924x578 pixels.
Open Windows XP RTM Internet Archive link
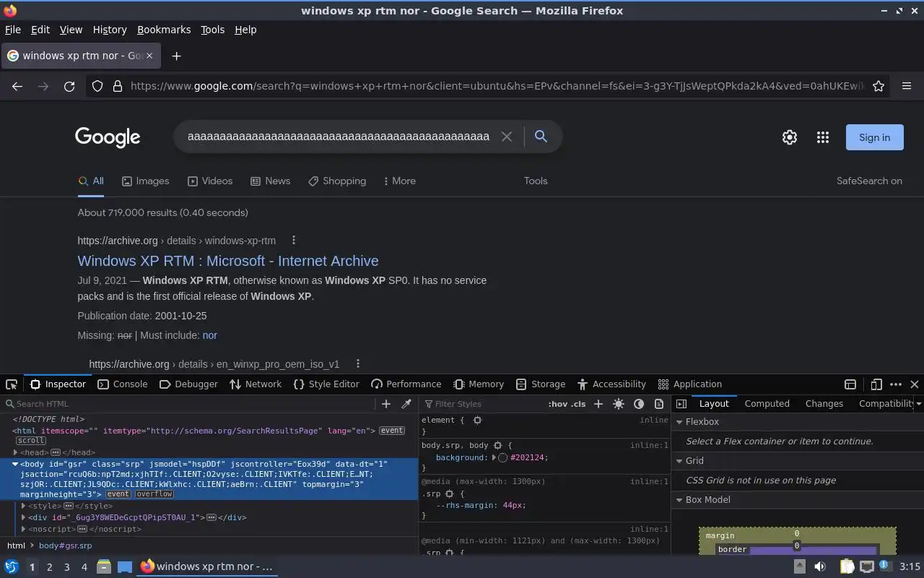[x=228, y=261]
